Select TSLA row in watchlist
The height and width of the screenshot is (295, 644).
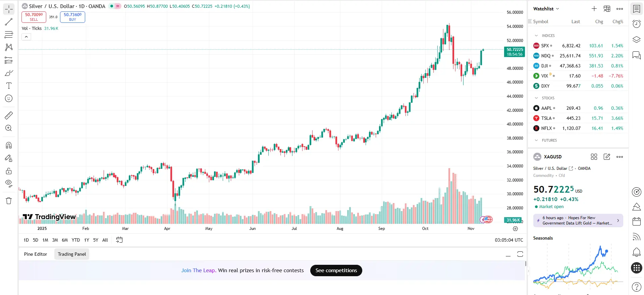point(578,118)
